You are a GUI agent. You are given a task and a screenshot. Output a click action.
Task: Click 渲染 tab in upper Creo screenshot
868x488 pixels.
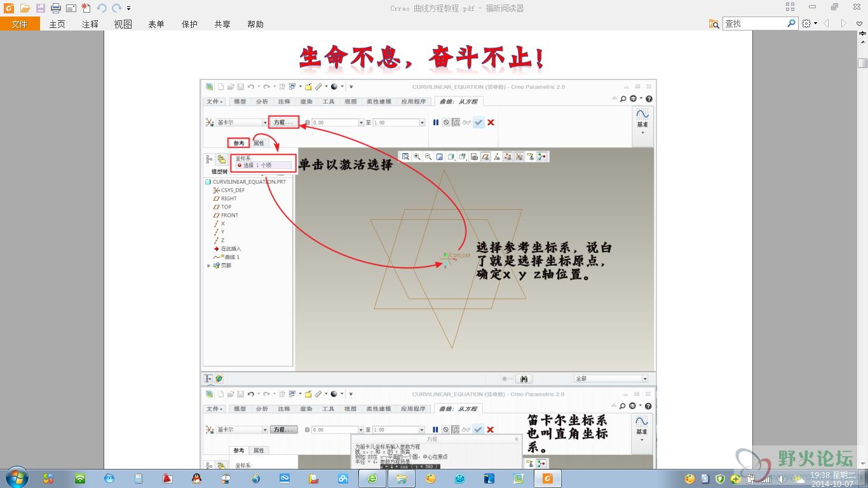306,101
